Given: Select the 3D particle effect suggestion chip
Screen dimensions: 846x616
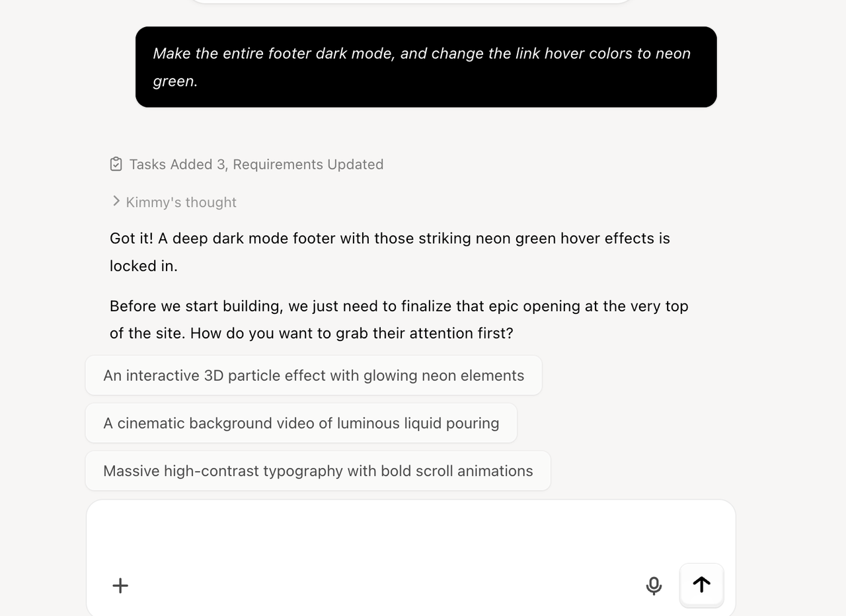Looking at the screenshot, I should [313, 375].
